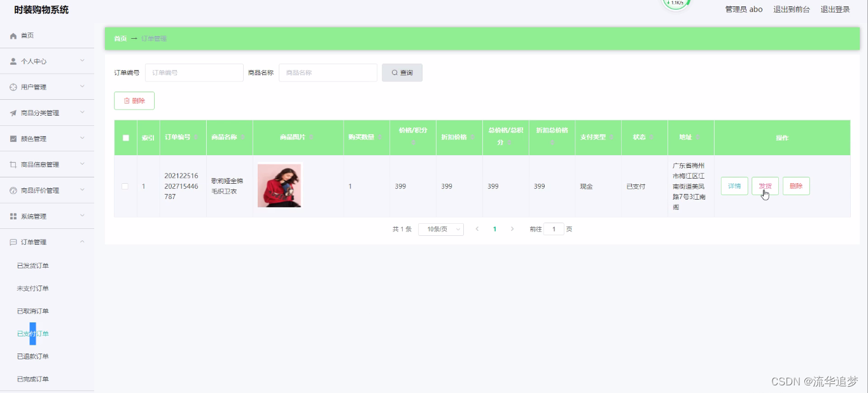Click 退出到前台 in the top bar
The height and width of the screenshot is (393, 868).
pyautogui.click(x=792, y=10)
